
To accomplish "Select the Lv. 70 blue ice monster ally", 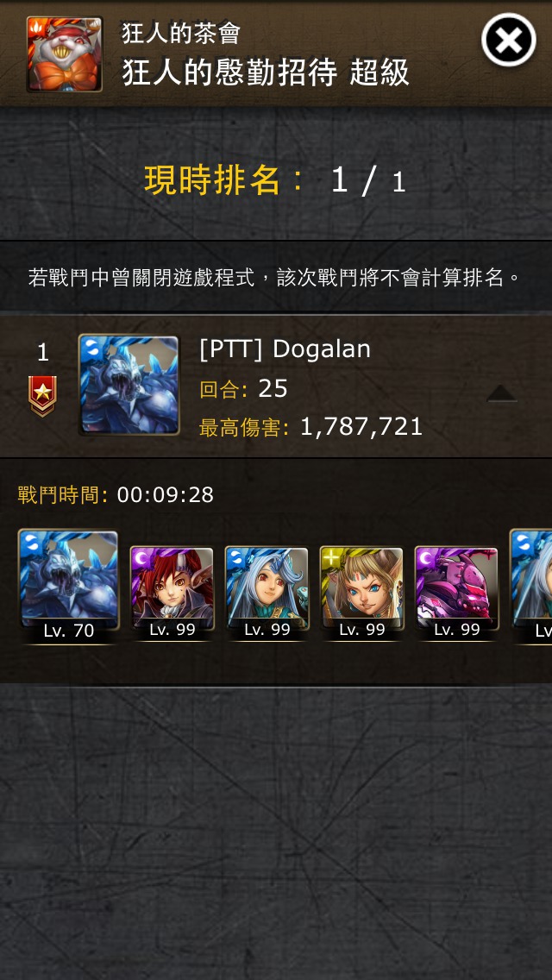I will coord(69,586).
